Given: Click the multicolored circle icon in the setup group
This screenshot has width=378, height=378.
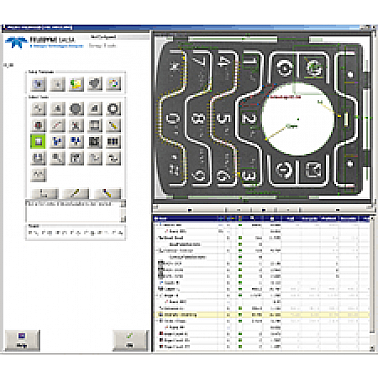Looking at the screenshot, I should [x=113, y=84].
